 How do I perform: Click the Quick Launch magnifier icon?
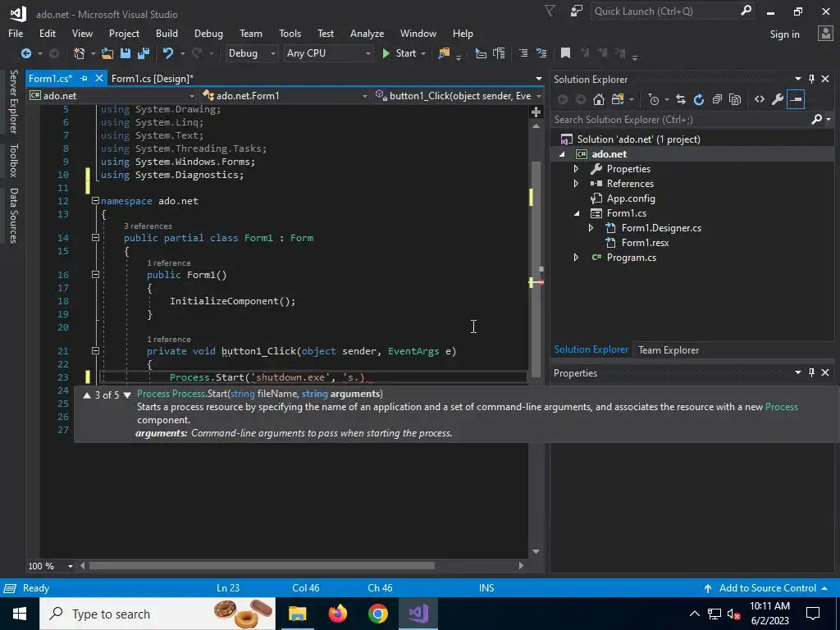coord(746,11)
